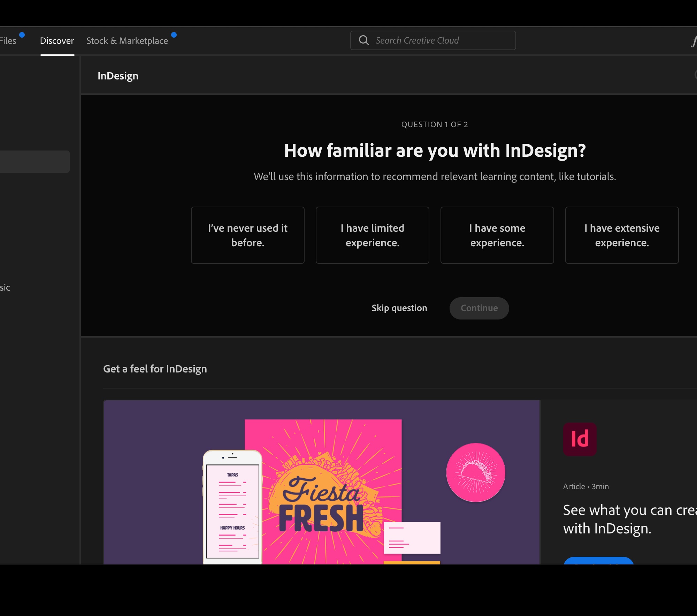Select "I have extensive experience."

point(622,235)
